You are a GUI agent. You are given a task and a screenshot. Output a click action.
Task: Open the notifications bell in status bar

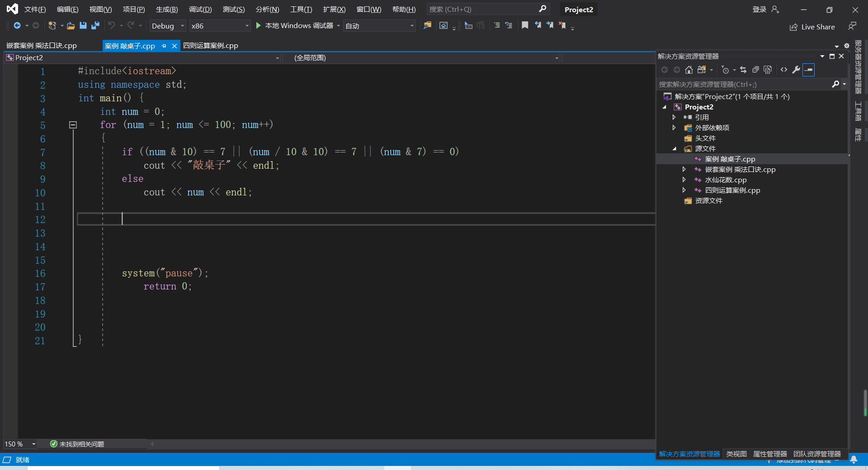pyautogui.click(x=854, y=460)
